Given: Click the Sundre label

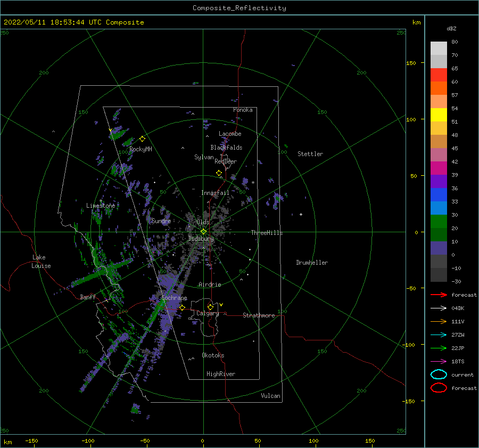Looking at the screenshot, I should 161,221.
